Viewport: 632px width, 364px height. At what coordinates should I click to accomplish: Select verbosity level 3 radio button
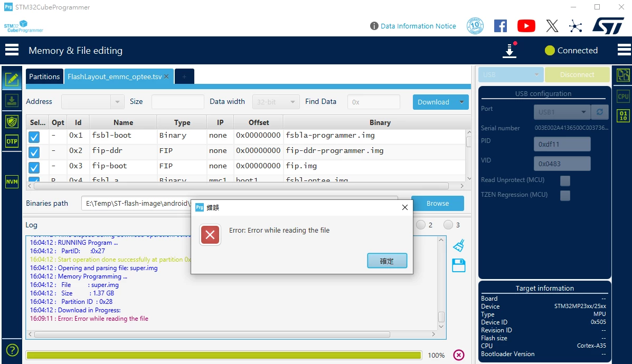pos(448,225)
